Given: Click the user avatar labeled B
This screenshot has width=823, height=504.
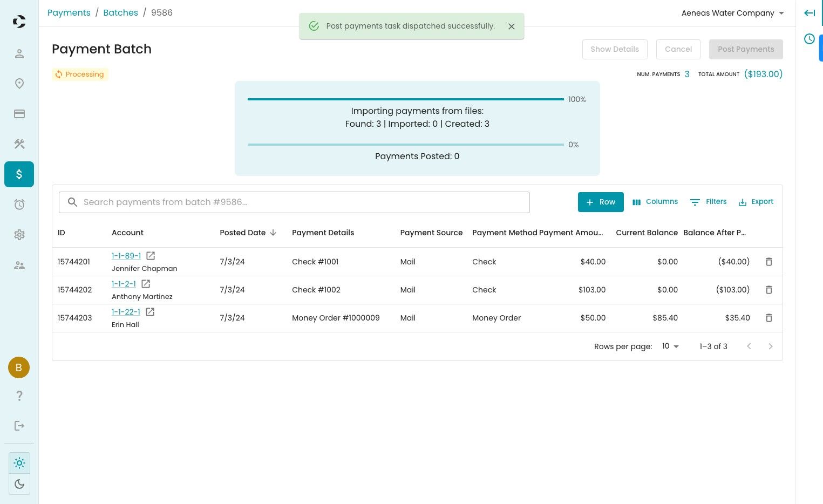Looking at the screenshot, I should (x=19, y=367).
